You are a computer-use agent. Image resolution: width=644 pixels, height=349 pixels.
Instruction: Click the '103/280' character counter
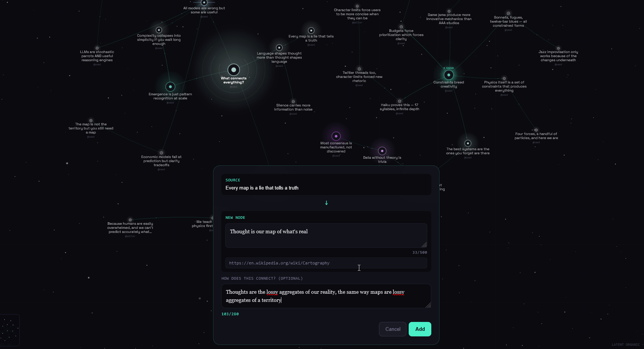click(230, 314)
